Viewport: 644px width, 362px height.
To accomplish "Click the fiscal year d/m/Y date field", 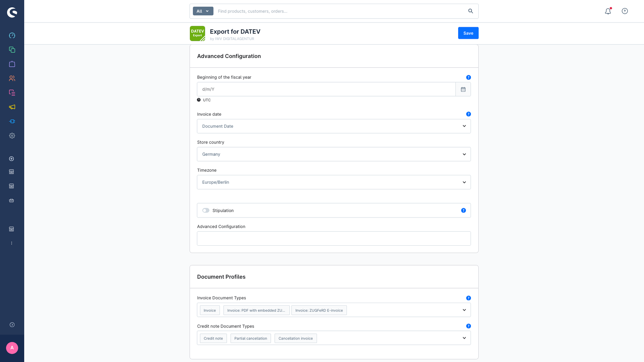I will pyautogui.click(x=326, y=89).
